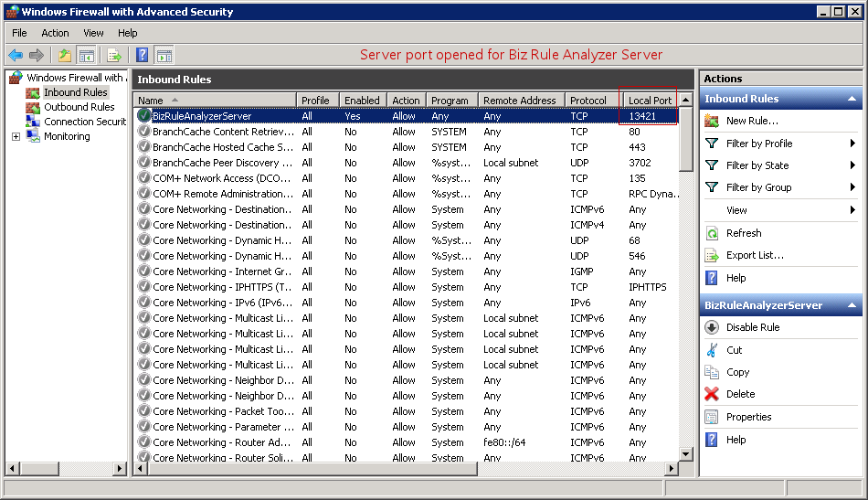This screenshot has width=868, height=500.
Task: Sort by the Protocol column header
Action: [x=593, y=101]
